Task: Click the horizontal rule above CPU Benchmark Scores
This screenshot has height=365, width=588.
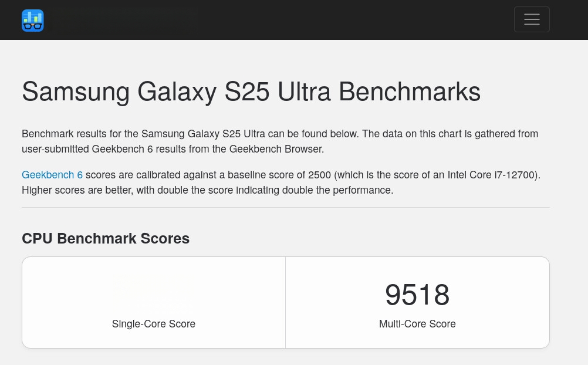Action: point(286,208)
